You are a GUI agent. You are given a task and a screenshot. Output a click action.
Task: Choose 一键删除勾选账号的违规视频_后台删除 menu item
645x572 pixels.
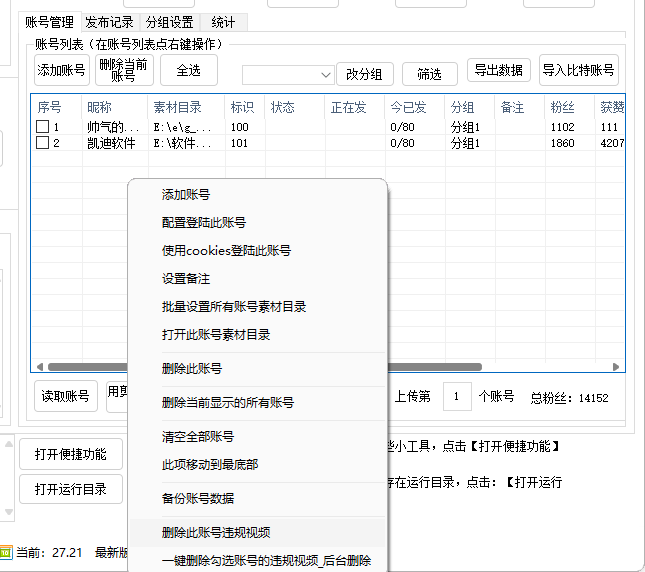(x=258, y=560)
